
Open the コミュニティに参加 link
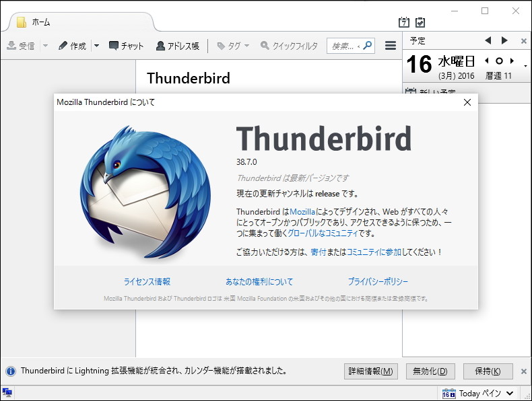click(374, 252)
